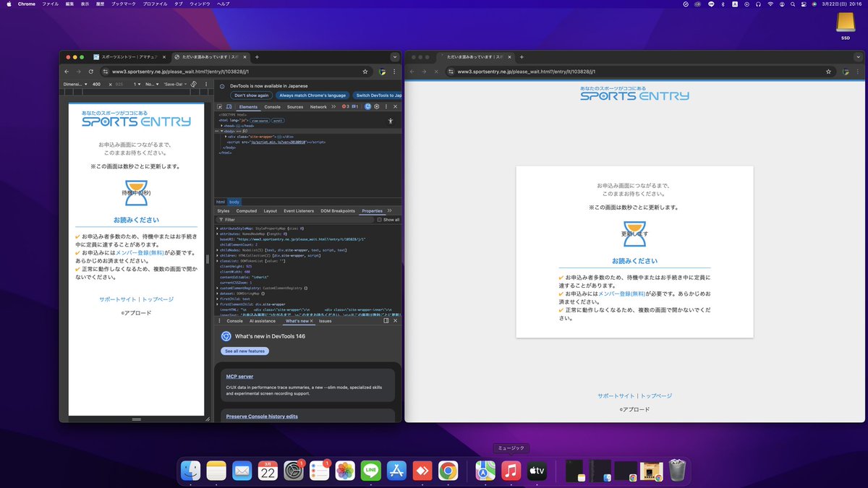Open App Store from the Dock
The image size is (868, 488).
397,471
